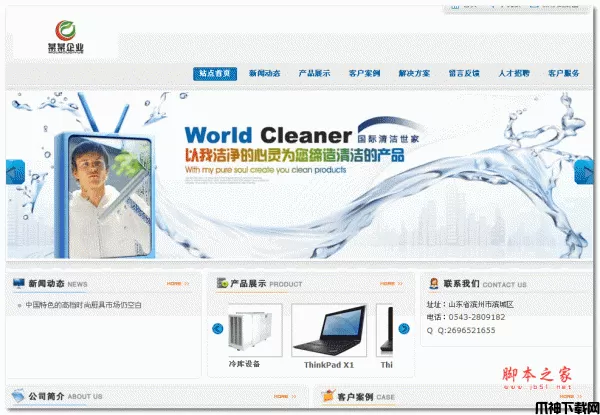Go to 新闻动态 in the navigation bar
The image size is (600, 415).
click(x=264, y=73)
